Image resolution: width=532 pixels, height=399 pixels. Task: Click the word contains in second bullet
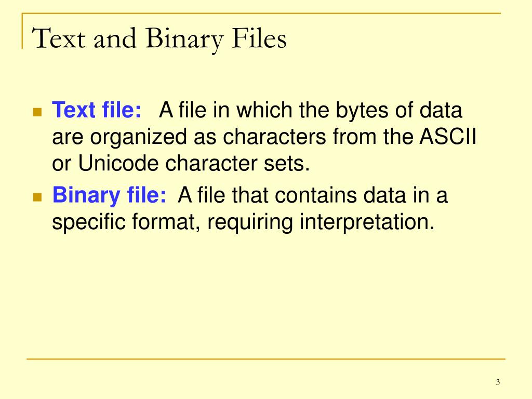(x=315, y=195)
